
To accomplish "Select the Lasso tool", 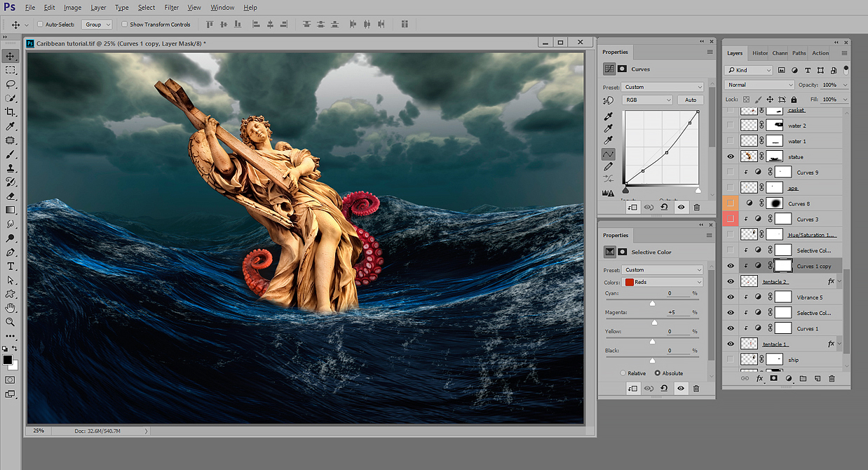I will (11, 84).
